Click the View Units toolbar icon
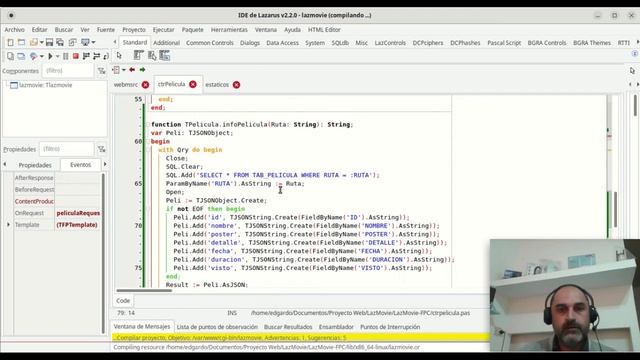640x360 pixels. (x=10, y=56)
